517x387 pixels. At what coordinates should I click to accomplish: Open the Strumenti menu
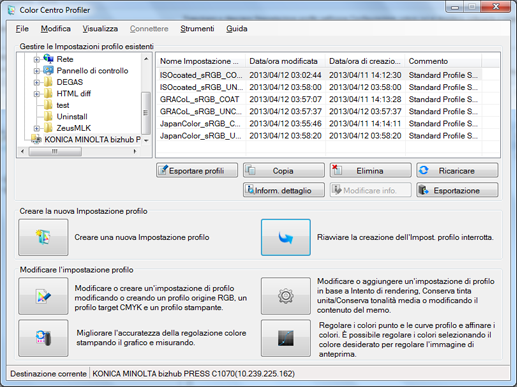[197, 29]
